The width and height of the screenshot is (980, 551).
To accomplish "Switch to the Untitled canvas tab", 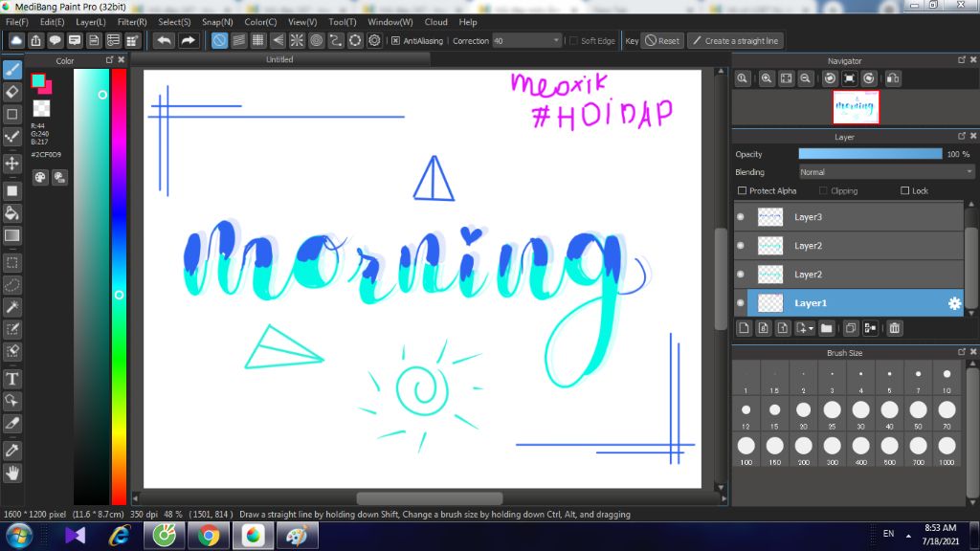I will pos(279,59).
